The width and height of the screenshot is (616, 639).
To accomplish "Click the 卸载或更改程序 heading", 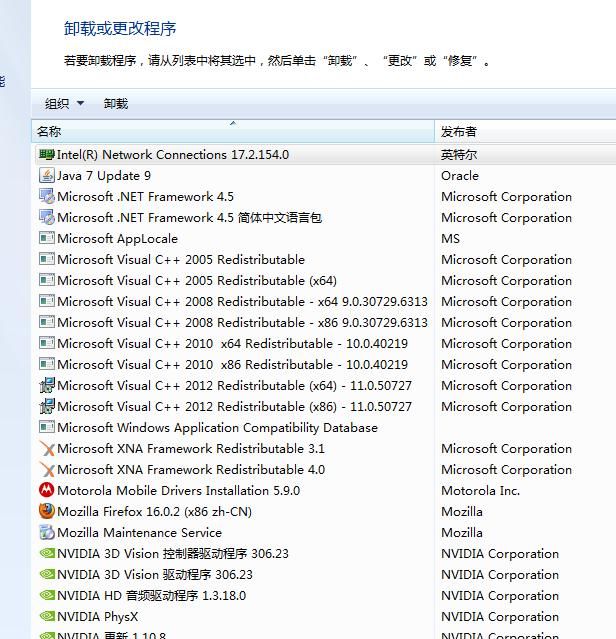I will click(120, 29).
